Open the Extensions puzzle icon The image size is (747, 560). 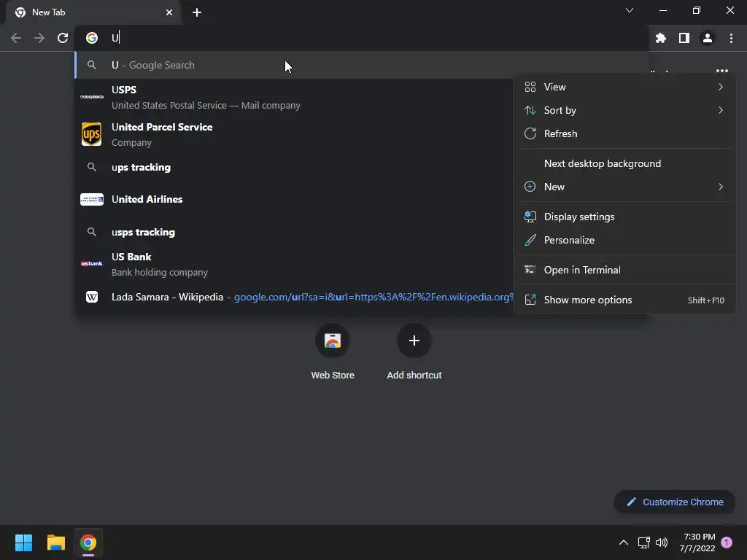click(x=661, y=38)
